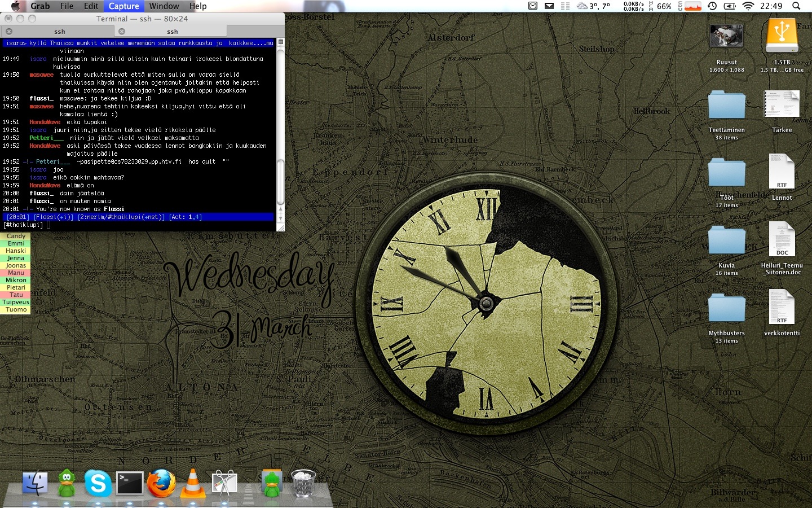This screenshot has height=508, width=812.
Task: Switch to the first ssh tab
Action: click(x=59, y=32)
